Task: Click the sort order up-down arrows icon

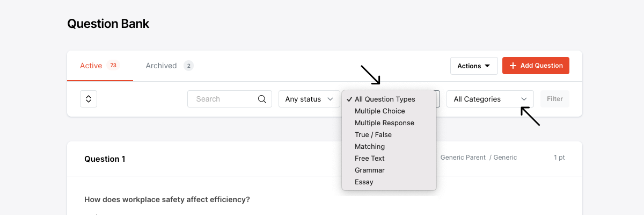Action: coord(89,99)
